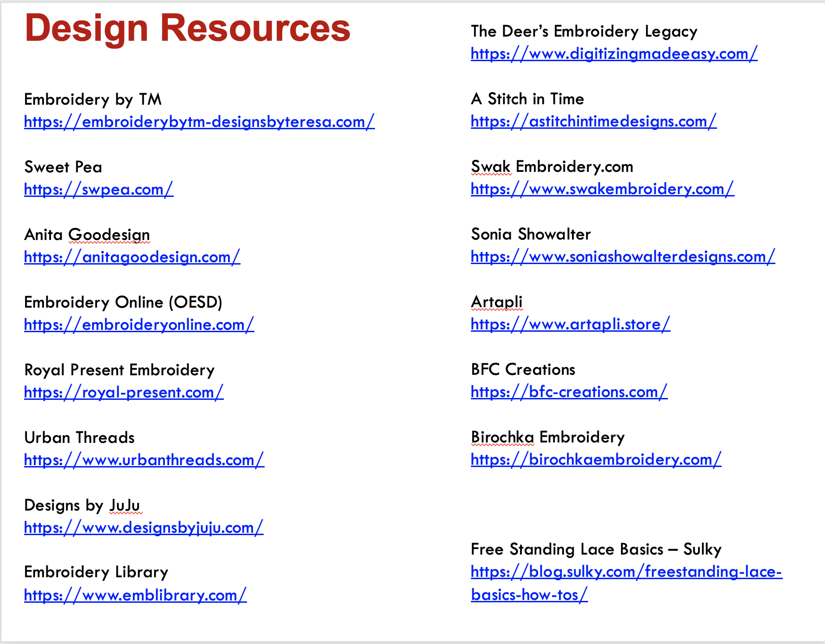This screenshot has width=825, height=644.
Task: Select 'Embroidery Online (OESD)' text
Action: [x=123, y=303]
